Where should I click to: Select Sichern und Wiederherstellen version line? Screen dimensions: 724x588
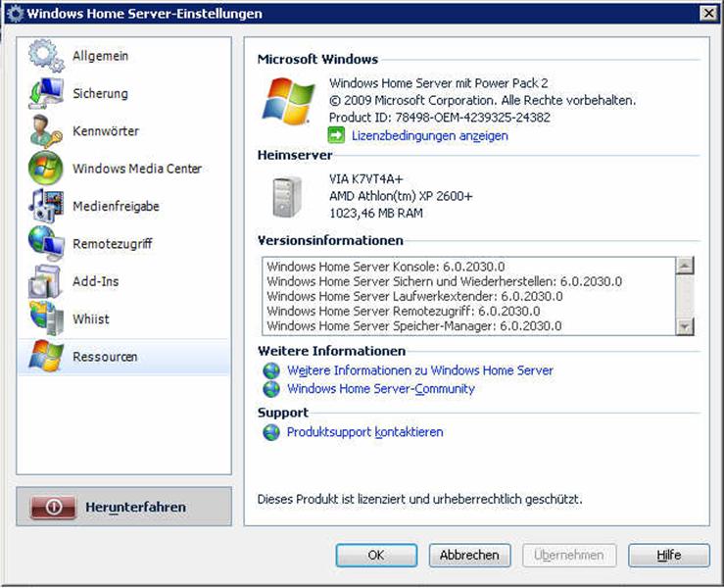tap(444, 281)
